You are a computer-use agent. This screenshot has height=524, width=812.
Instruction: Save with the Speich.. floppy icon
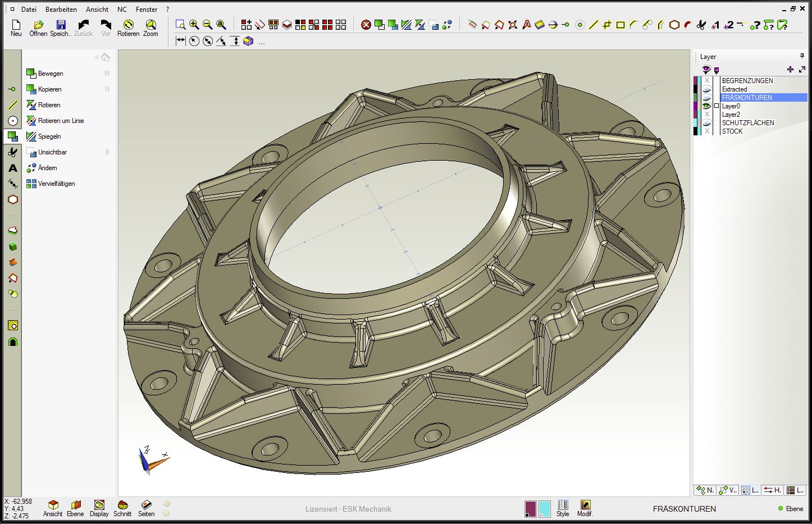[x=61, y=28]
